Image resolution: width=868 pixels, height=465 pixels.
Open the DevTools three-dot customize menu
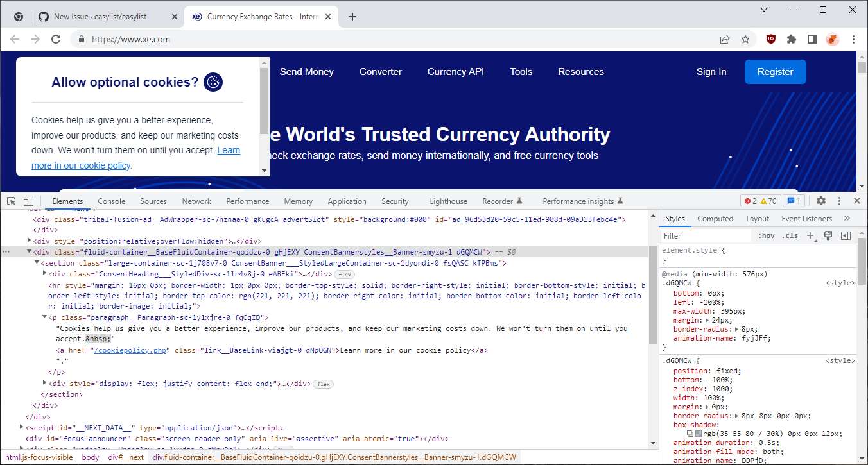point(838,201)
